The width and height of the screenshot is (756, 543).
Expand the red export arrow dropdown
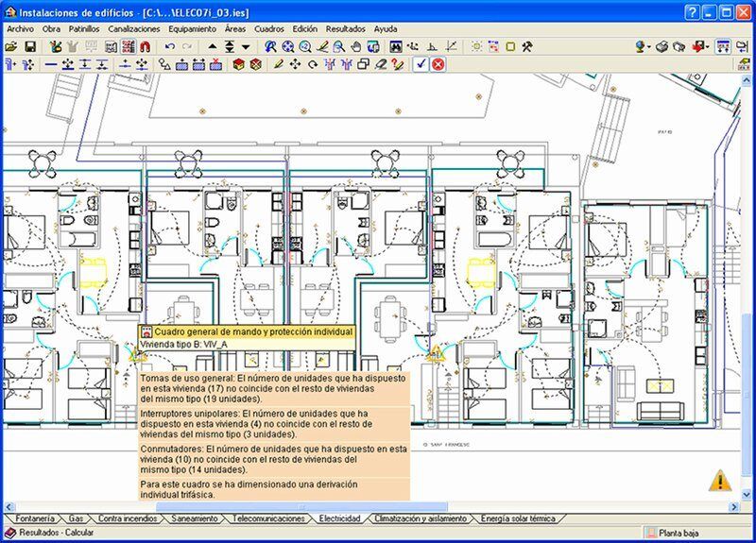pos(708,46)
